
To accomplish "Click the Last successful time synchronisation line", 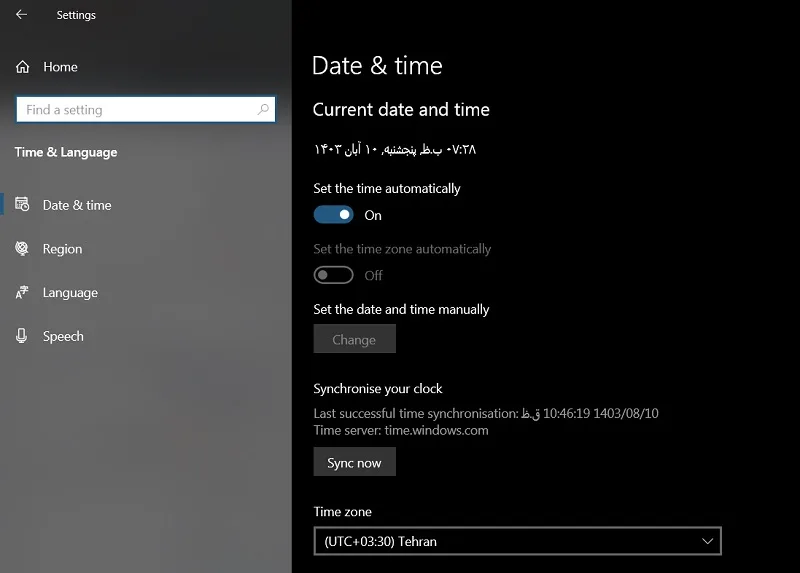I will pos(486,413).
